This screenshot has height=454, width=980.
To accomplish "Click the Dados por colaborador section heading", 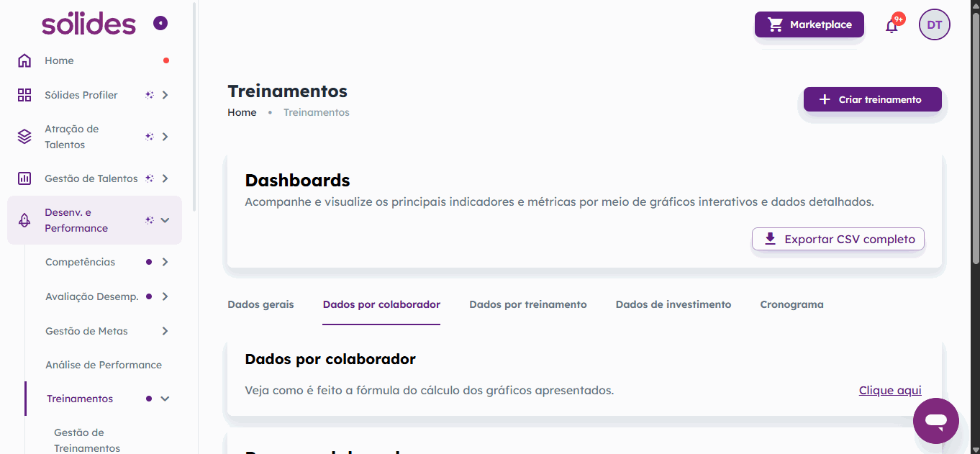I will [x=330, y=358].
